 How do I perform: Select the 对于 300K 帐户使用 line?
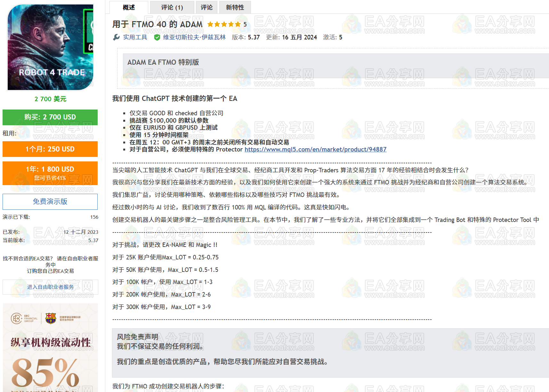click(x=161, y=307)
